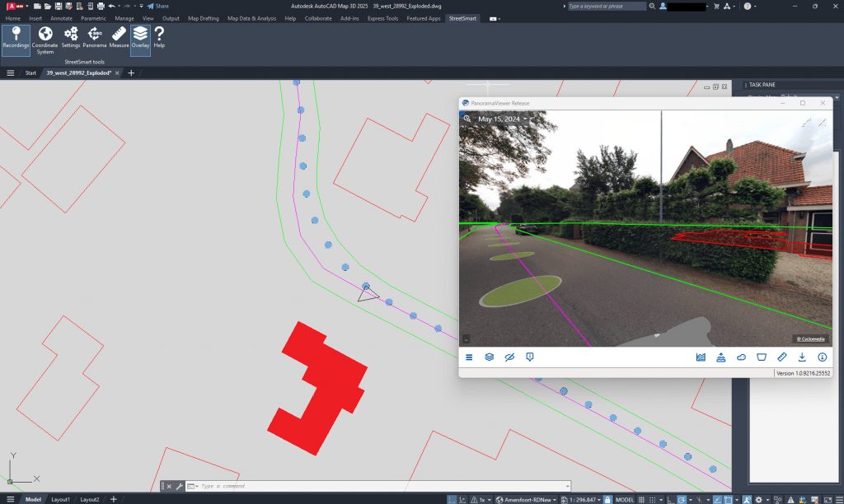Open the Map Data & Analysis tab

pos(252,18)
